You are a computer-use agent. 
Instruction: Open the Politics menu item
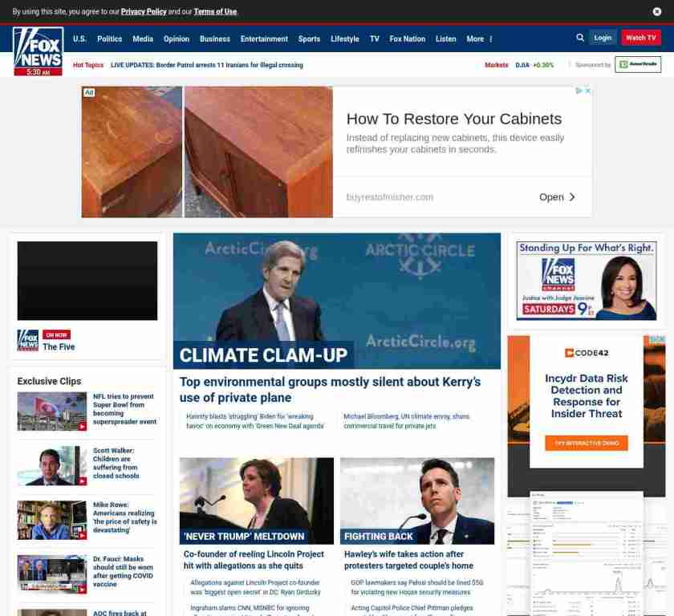pyautogui.click(x=110, y=38)
